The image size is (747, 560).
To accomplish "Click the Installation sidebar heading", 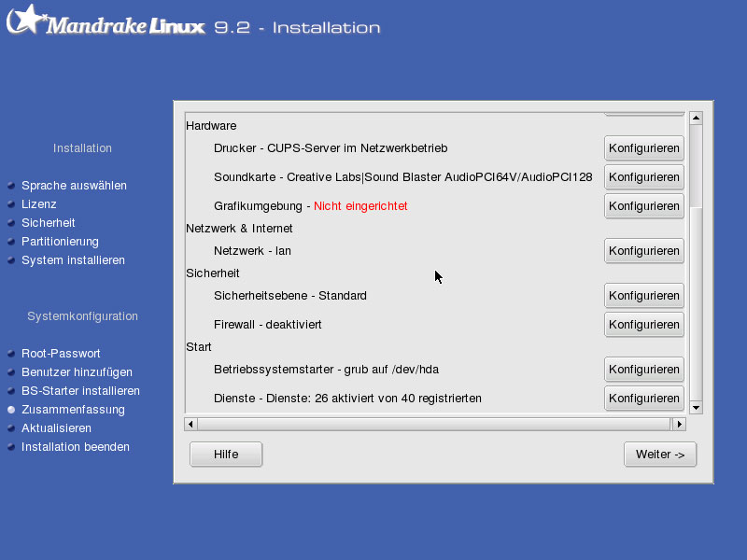I will point(82,148).
